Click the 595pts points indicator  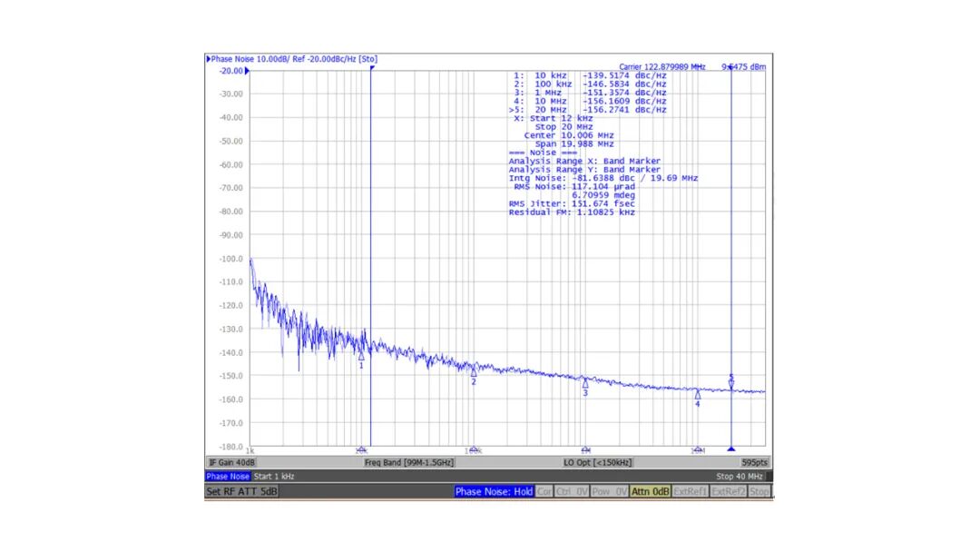tap(754, 463)
